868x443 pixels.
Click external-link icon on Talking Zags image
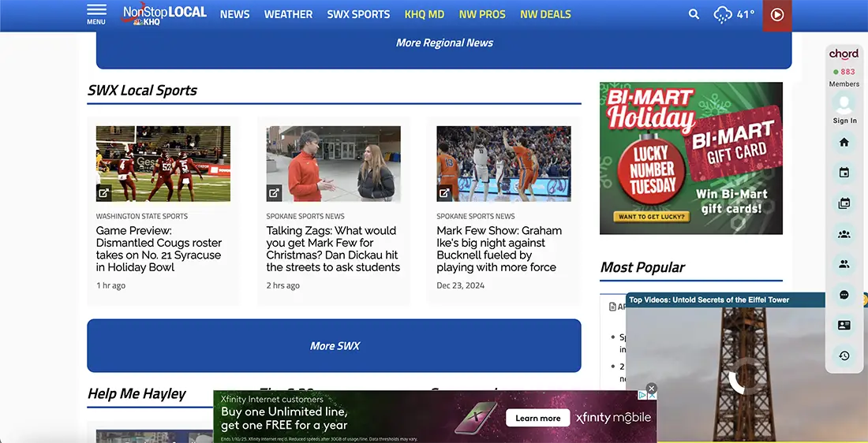[x=274, y=193]
